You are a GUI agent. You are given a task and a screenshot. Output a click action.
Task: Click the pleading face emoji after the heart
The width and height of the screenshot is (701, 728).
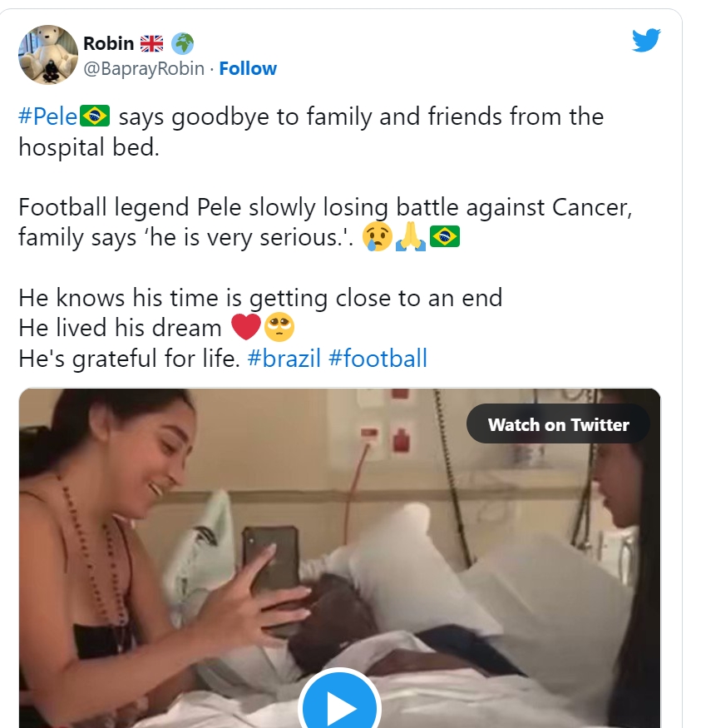(279, 328)
